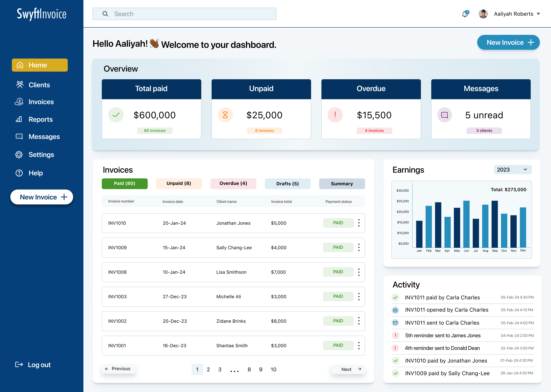
Task: Open Settings in the sidebar
Action: pos(34,154)
